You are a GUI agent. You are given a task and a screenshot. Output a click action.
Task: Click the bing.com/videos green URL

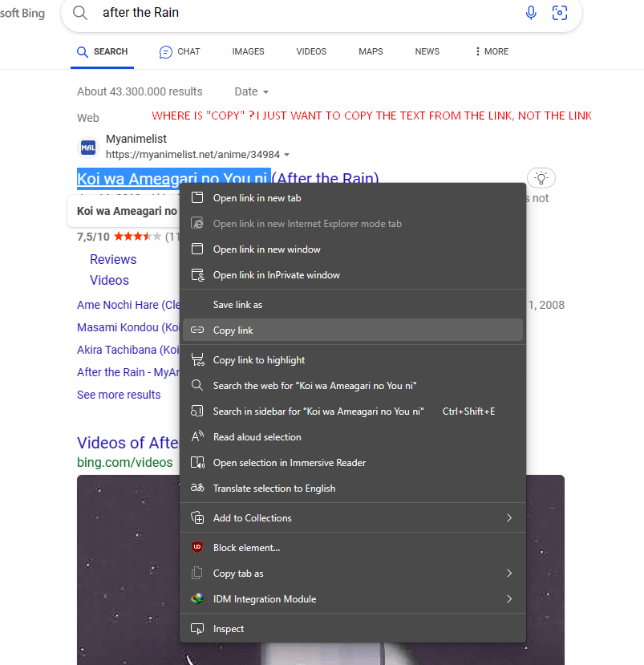124,462
